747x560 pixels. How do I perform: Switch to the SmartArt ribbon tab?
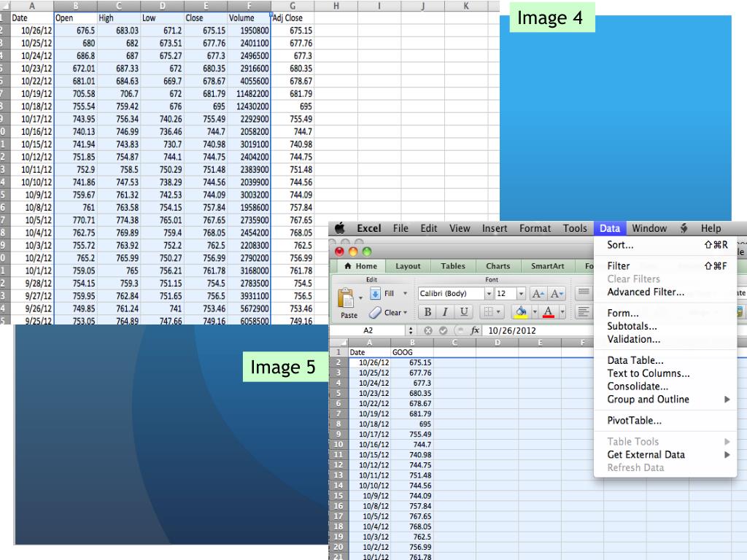coord(547,266)
